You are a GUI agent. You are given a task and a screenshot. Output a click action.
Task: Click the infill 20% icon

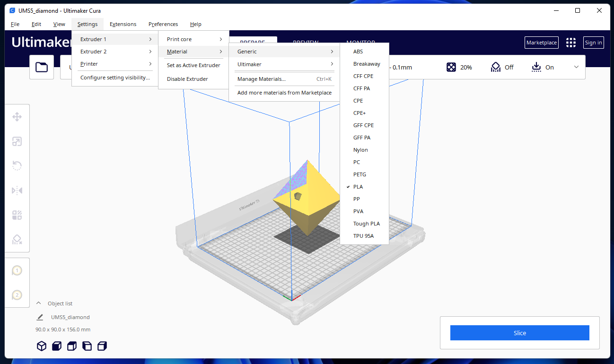click(451, 67)
